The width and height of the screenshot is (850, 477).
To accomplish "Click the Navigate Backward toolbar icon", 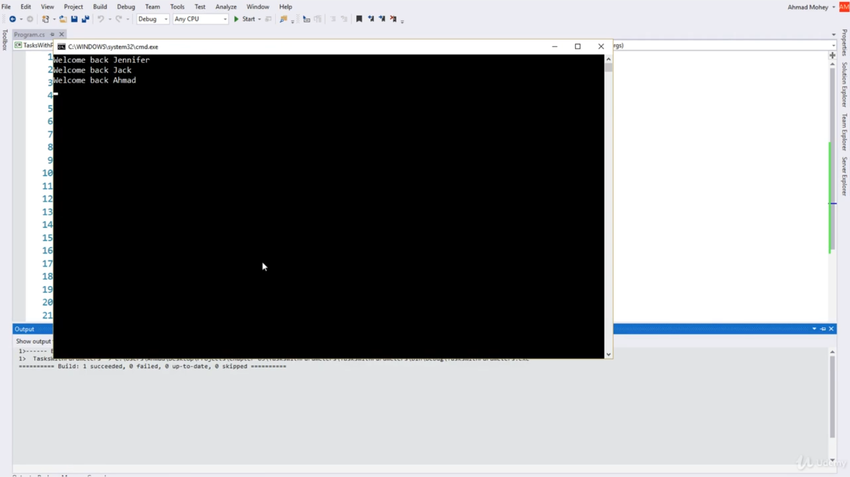I will [12, 19].
